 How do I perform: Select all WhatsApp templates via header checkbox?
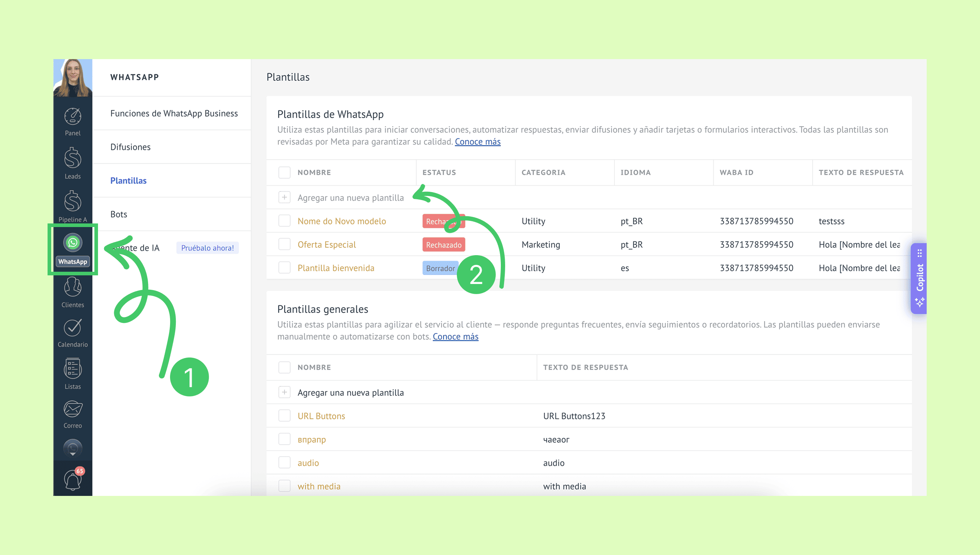284,172
